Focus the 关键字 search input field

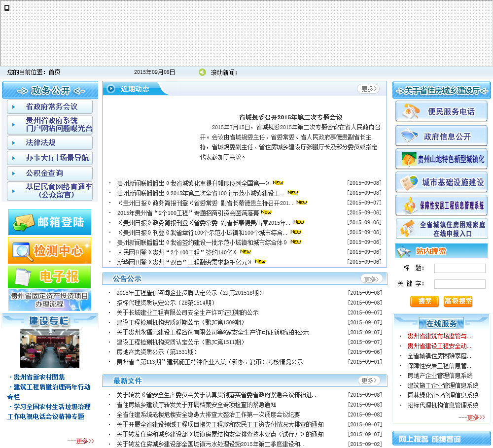[x=459, y=284]
